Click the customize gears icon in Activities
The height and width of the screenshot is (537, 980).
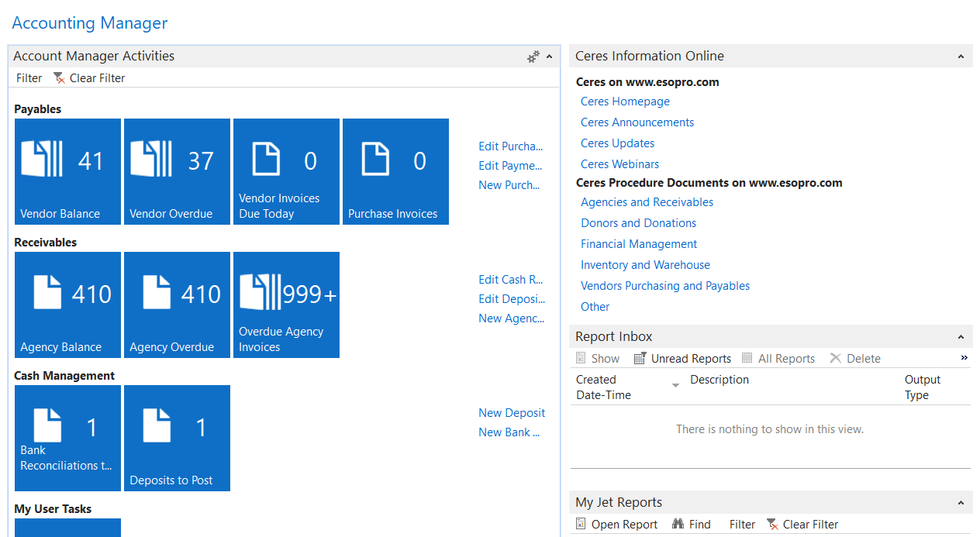[x=533, y=57]
